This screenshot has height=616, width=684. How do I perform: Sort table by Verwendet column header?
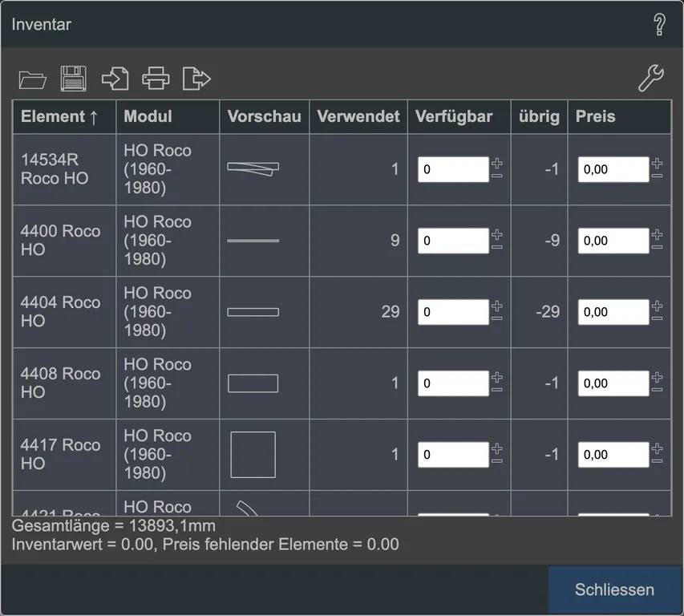[x=358, y=116]
